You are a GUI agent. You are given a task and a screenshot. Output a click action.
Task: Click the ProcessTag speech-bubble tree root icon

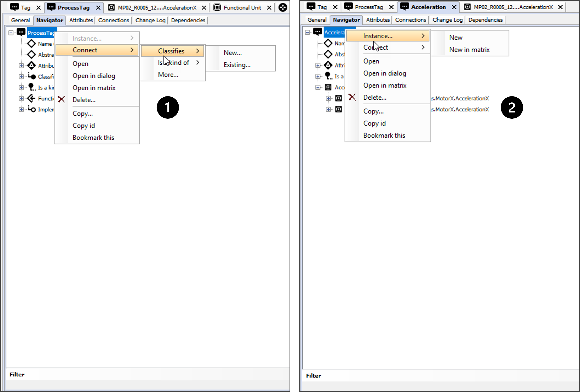click(x=21, y=32)
